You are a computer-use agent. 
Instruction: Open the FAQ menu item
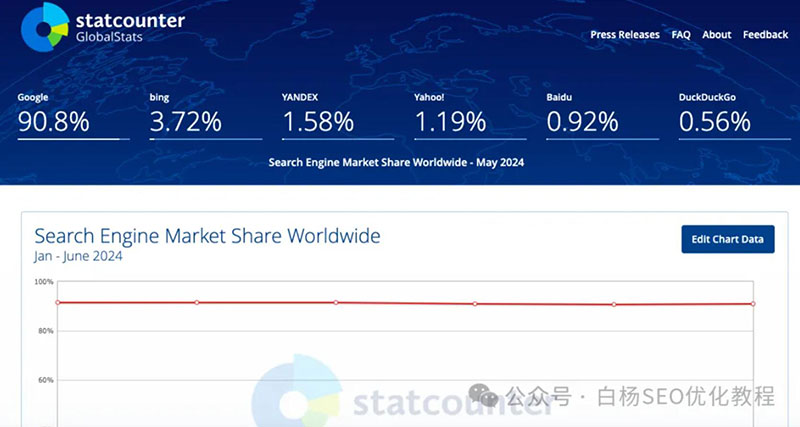(x=681, y=35)
